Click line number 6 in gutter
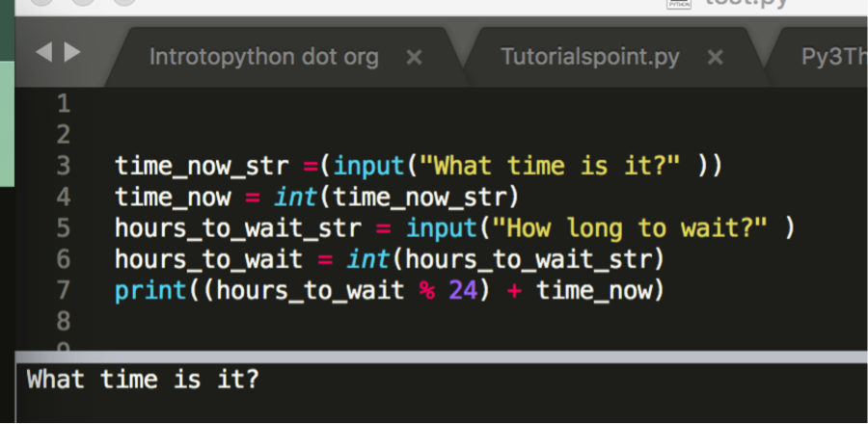The image size is (868, 424). pyautogui.click(x=64, y=259)
